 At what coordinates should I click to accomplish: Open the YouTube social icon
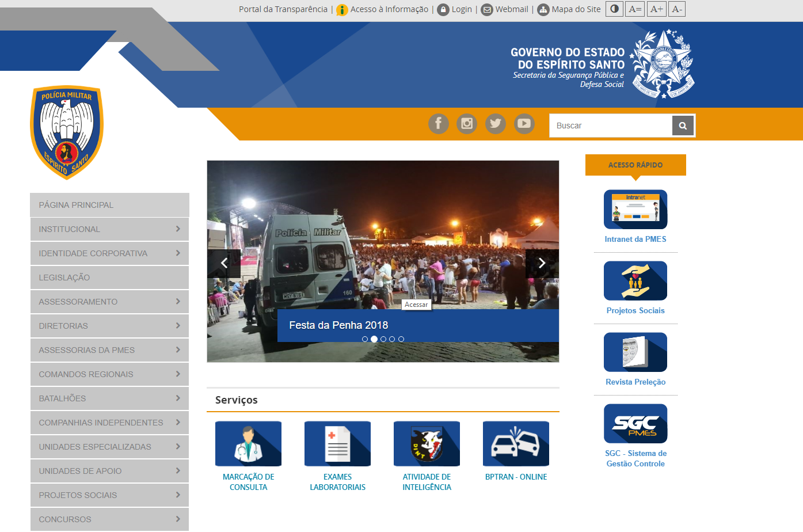pos(524,124)
